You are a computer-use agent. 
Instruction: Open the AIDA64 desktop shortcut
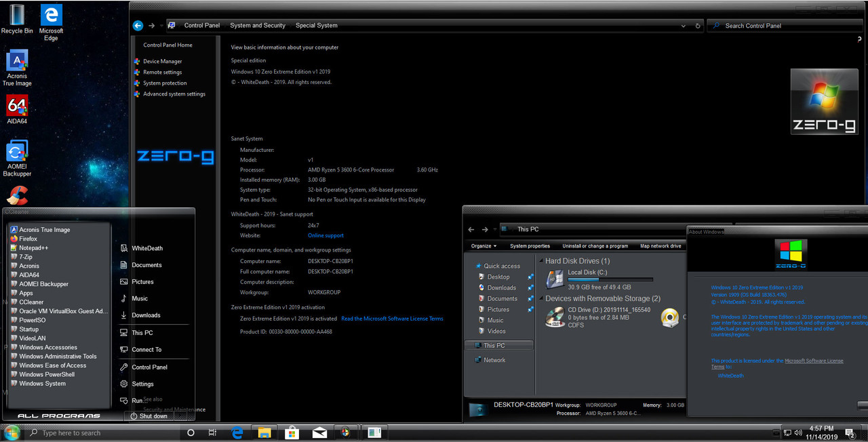(x=17, y=110)
